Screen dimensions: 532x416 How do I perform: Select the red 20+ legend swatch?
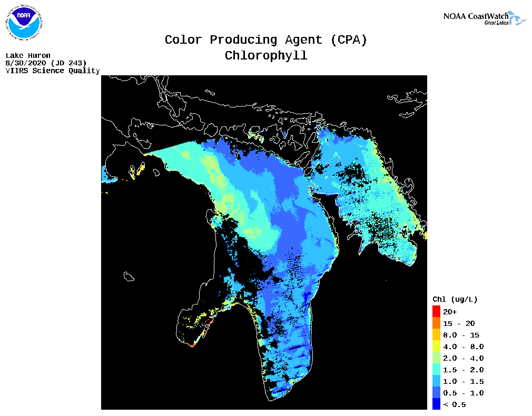[x=436, y=312]
